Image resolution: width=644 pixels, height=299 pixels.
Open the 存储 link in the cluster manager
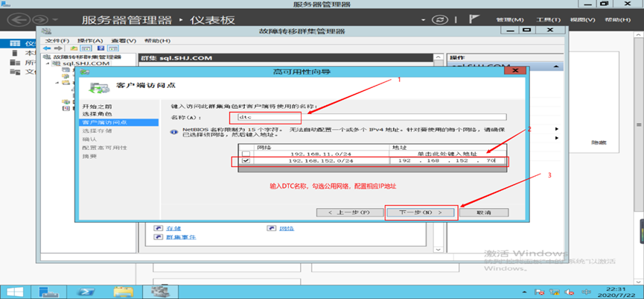[x=173, y=228]
